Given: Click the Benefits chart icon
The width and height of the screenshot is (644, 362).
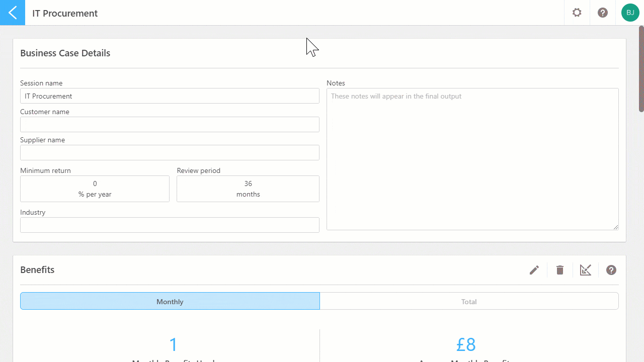Looking at the screenshot, I should [x=586, y=270].
